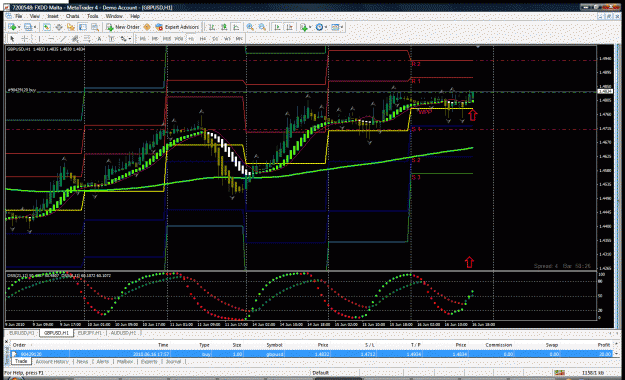Open the Strategy Tester icon

pyautogui.click(x=94, y=27)
